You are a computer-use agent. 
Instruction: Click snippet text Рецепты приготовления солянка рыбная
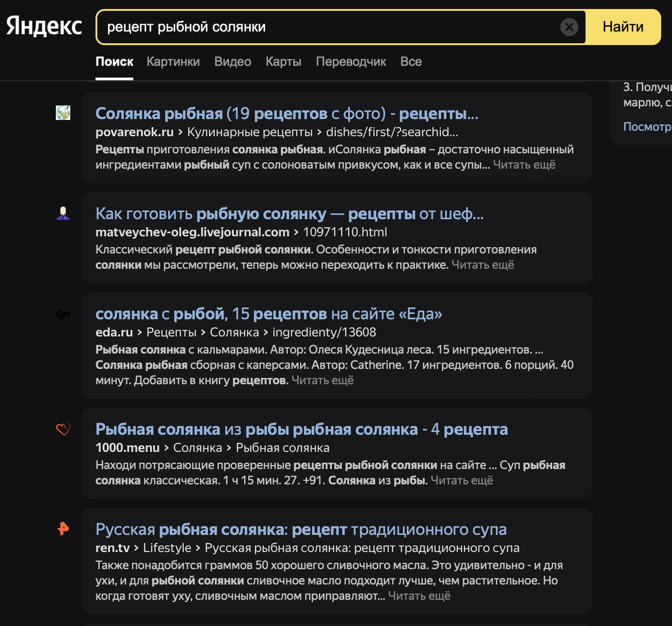210,150
